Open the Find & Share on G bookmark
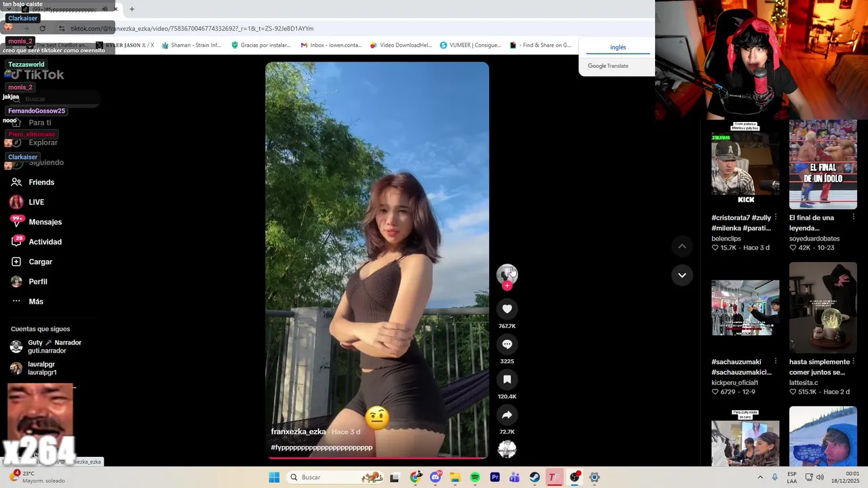This screenshot has width=868, height=488. point(540,45)
